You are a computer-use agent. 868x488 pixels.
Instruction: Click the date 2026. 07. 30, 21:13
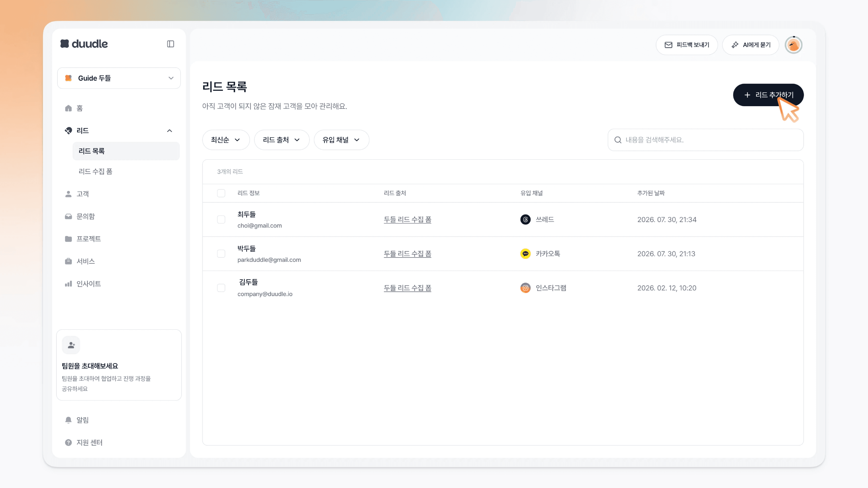point(666,254)
